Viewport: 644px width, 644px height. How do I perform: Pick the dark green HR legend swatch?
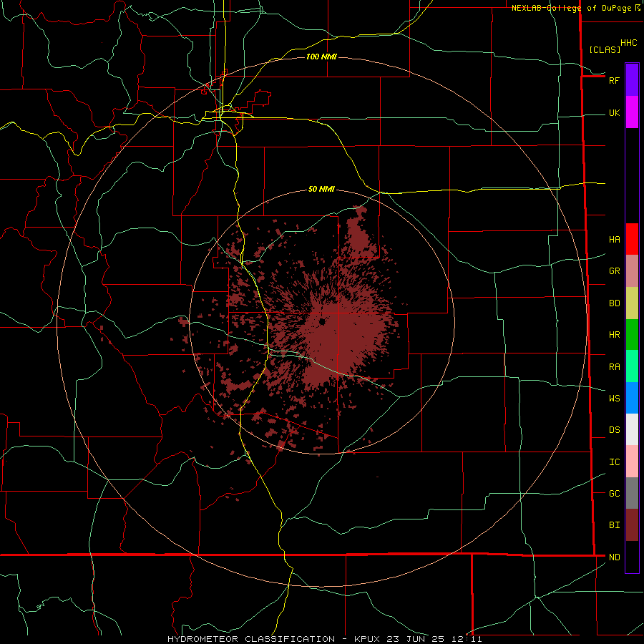coord(632,334)
